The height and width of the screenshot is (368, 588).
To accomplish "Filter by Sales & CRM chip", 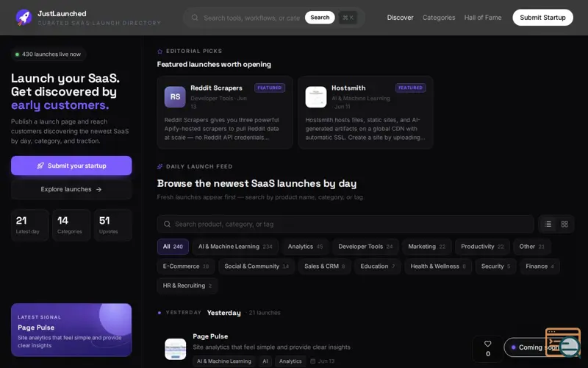I will point(324,266).
